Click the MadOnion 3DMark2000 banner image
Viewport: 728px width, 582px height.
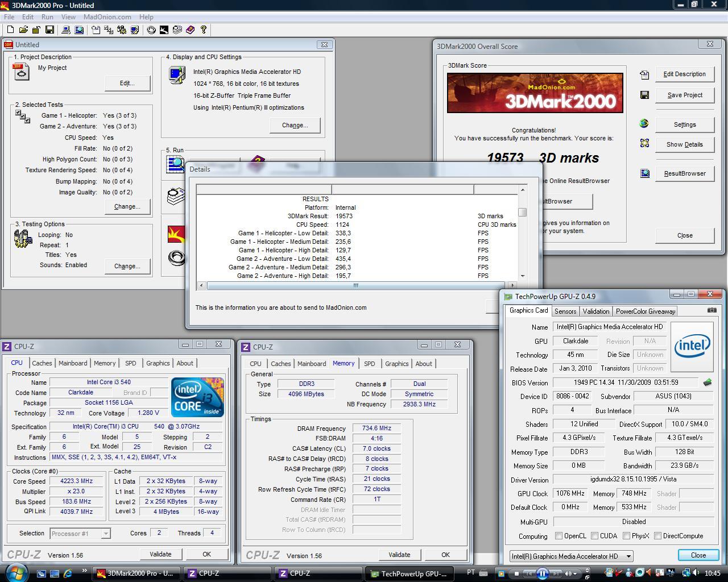535,93
